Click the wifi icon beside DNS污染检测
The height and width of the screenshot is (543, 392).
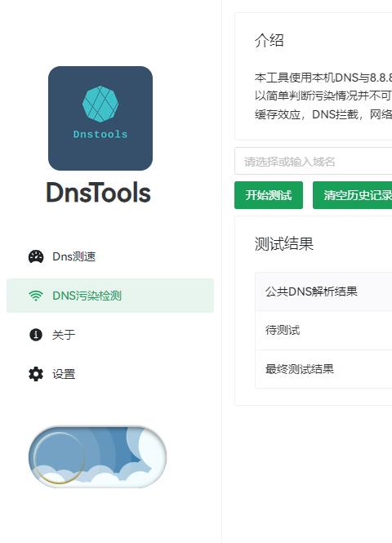click(36, 296)
